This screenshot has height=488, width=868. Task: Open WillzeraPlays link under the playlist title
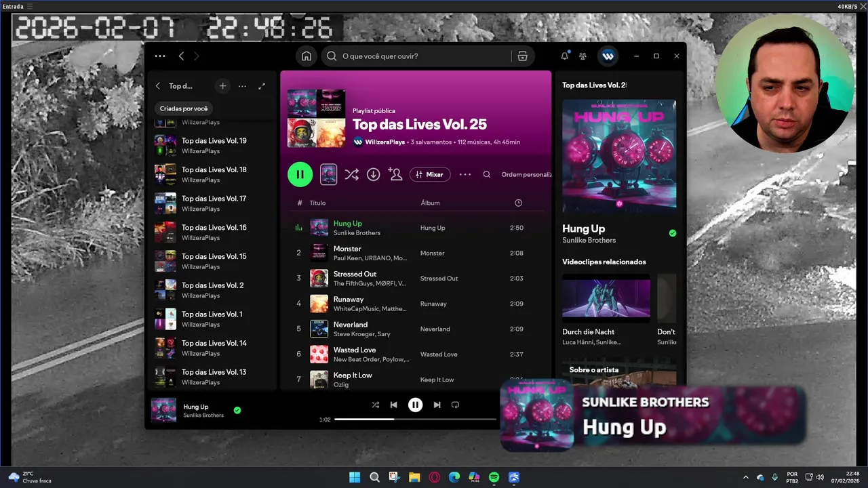click(384, 142)
